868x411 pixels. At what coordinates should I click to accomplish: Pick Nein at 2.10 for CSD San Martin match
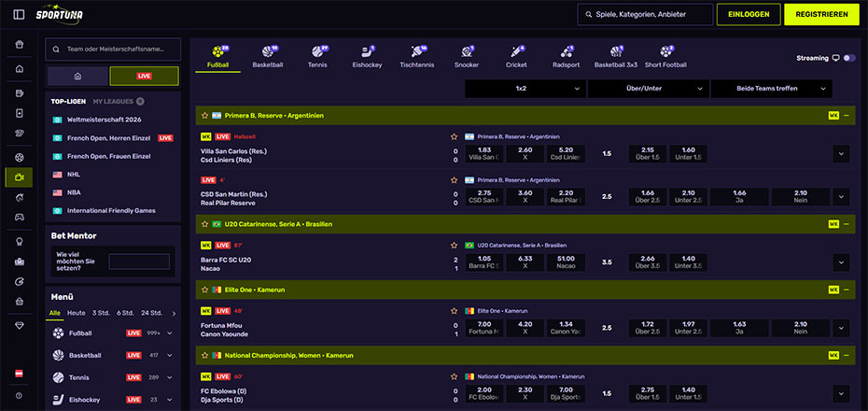(801, 197)
